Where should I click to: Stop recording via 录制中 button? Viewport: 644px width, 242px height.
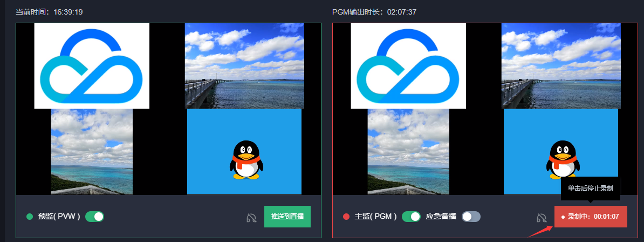click(x=591, y=217)
